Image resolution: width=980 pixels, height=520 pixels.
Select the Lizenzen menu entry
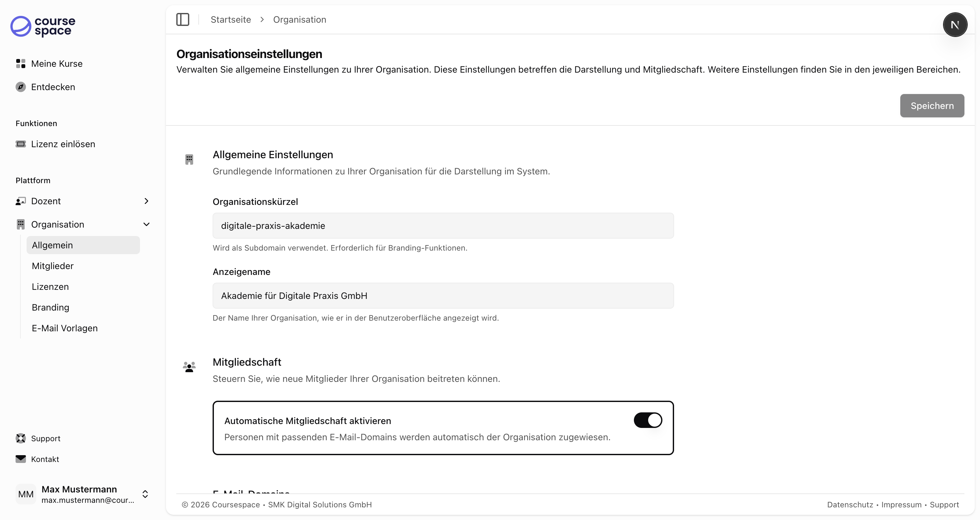click(50, 287)
